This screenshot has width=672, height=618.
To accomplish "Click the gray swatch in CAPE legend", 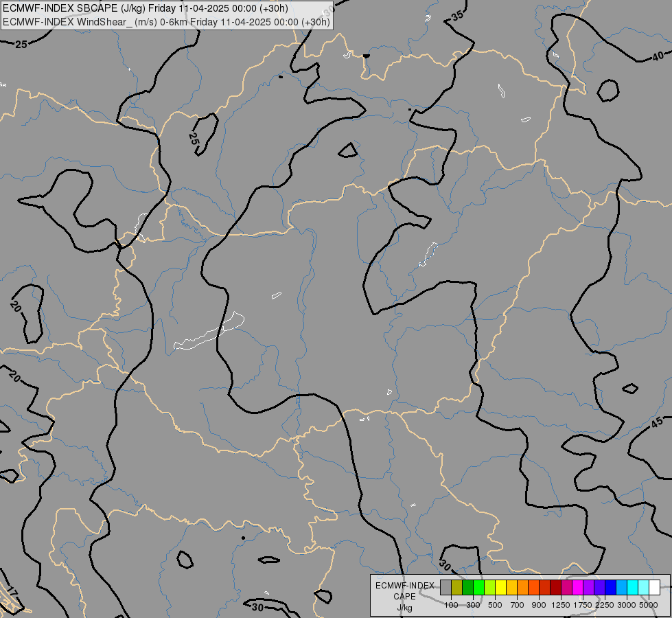I will [445, 588].
